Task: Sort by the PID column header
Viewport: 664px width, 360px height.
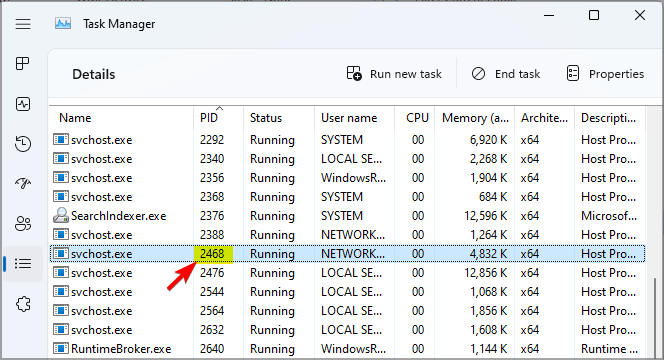Action: pyautogui.click(x=219, y=118)
